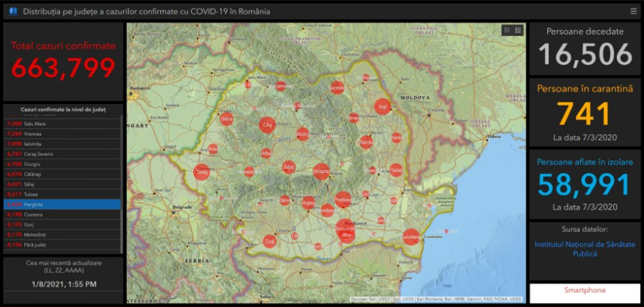This screenshot has height=307, width=644.
Task: Open the basemap gallery grid icon
Action: click(518, 30)
